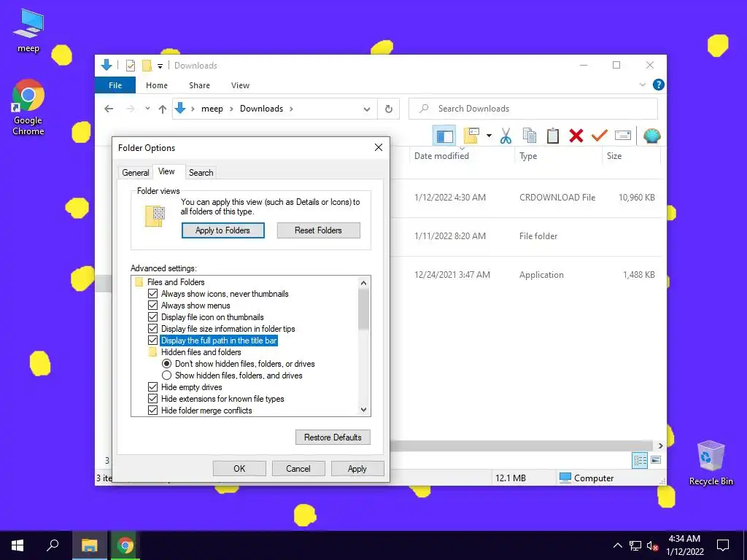Open the Share ribbon tab
747x560 pixels.
pyautogui.click(x=199, y=85)
